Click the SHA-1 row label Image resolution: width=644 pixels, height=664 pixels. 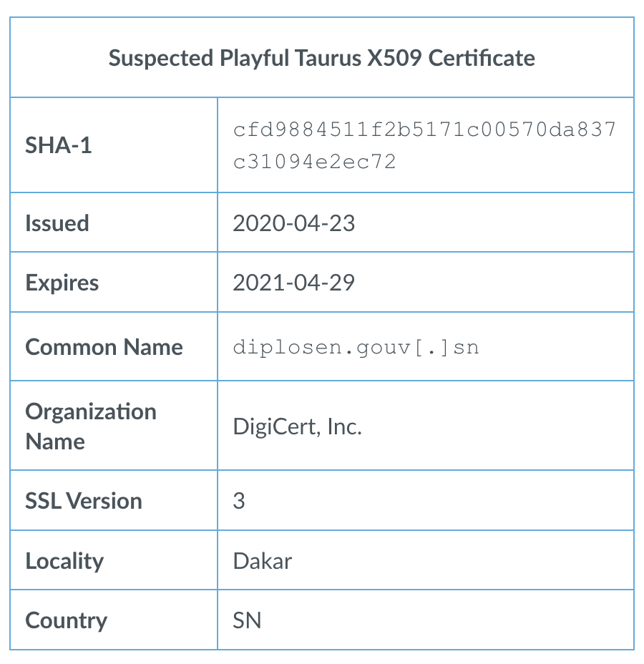point(59,146)
